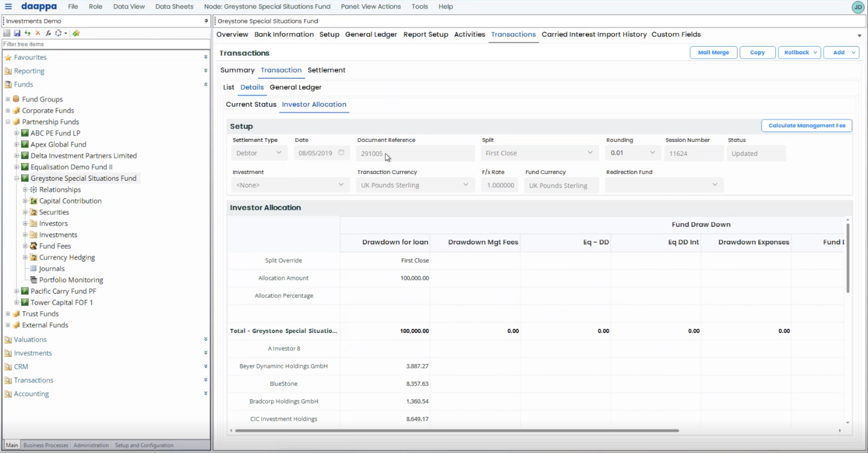Click the grey P toolbar icon
The height and width of the screenshot is (453, 868).
point(7,33)
